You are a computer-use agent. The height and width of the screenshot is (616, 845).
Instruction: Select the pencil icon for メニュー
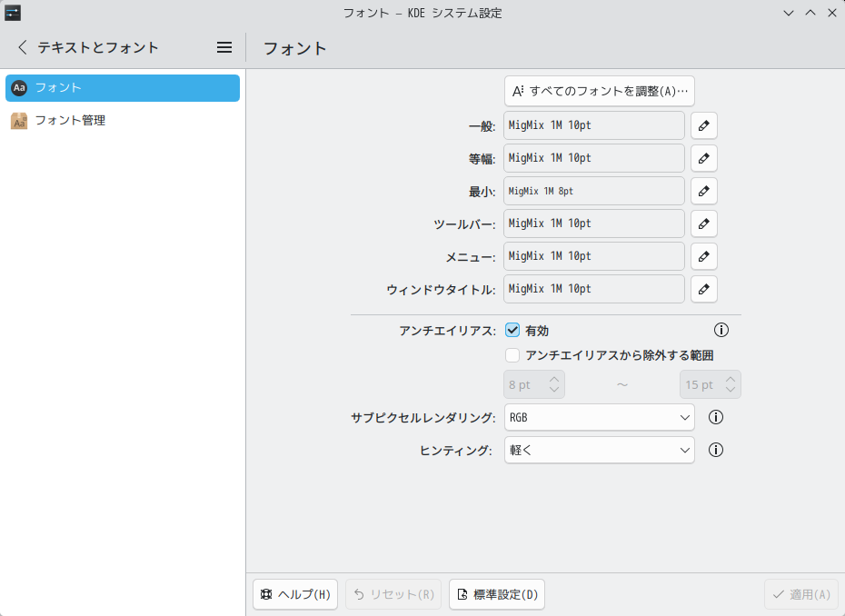pos(703,256)
